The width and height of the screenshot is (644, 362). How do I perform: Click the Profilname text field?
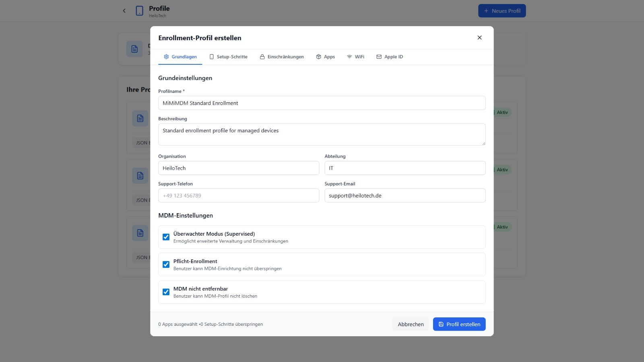322,103
